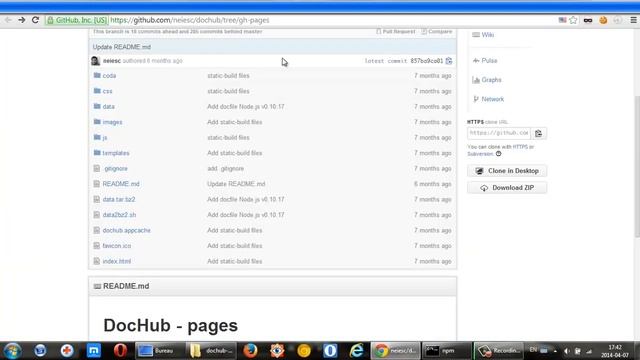Image resolution: width=640 pixels, height=360 pixels.
Task: Click folder icon next to templates
Action: (x=97, y=153)
